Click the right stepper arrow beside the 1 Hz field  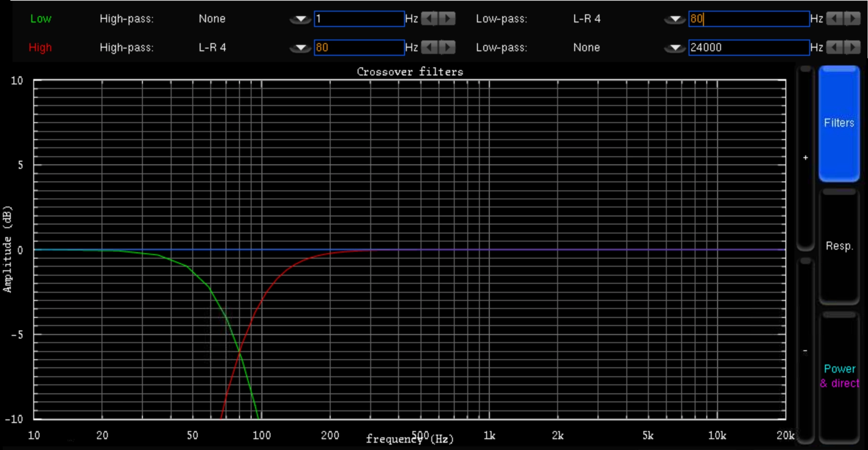click(447, 19)
